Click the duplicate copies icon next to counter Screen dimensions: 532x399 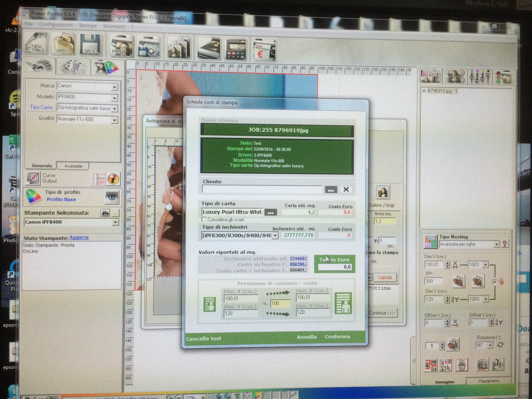click(x=453, y=345)
